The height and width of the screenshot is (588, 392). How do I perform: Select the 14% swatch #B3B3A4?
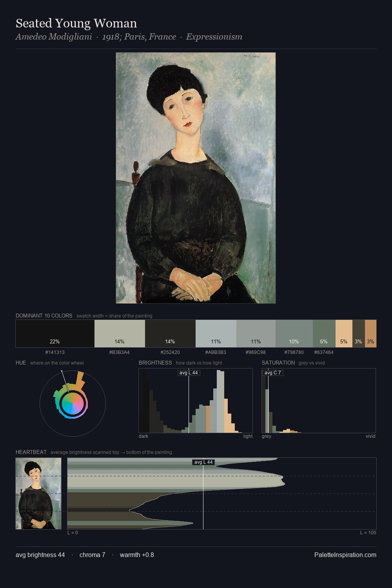(120, 334)
